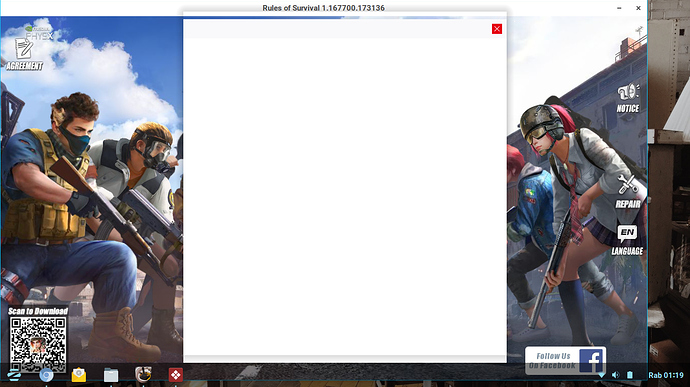Open the network tray icon
Screen dimensions: 690x387
click(601, 375)
